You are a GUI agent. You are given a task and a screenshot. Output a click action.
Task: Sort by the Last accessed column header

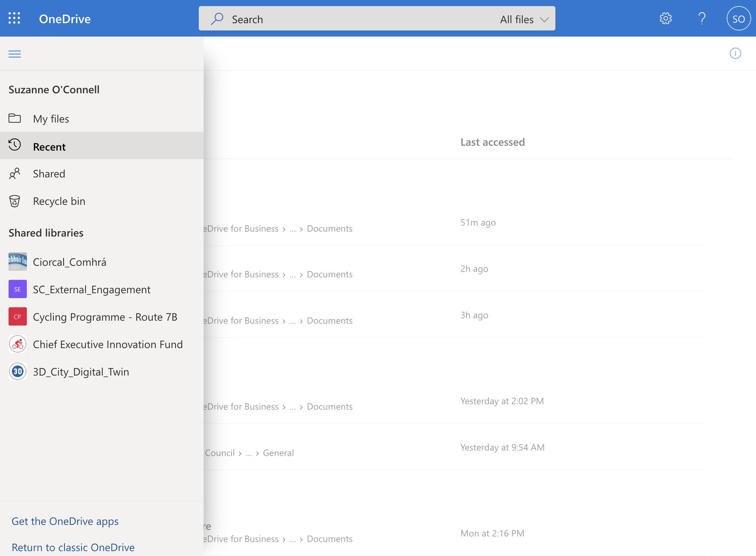click(x=492, y=142)
